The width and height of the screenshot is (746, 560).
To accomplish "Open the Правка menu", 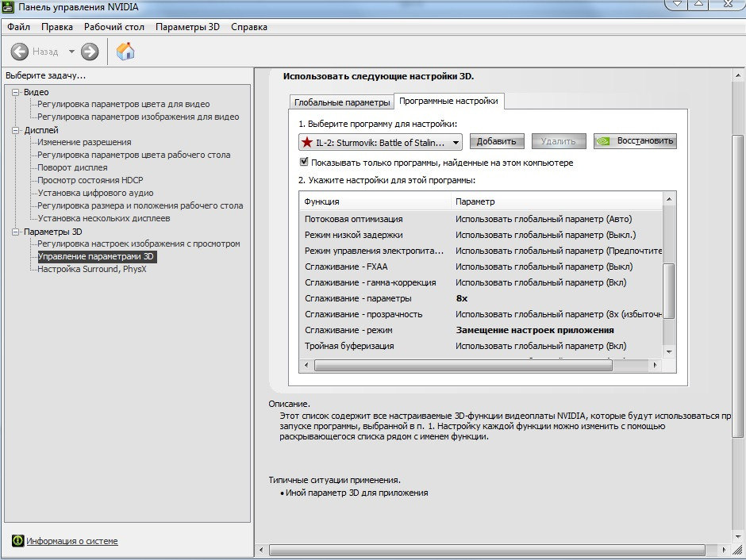I will [x=57, y=27].
